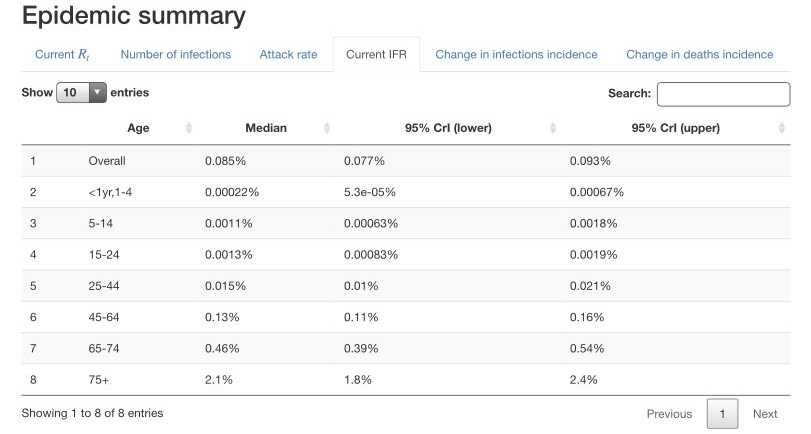Click the Search input field
Image resolution: width=811 pixels, height=434 pixels.
[x=723, y=94]
